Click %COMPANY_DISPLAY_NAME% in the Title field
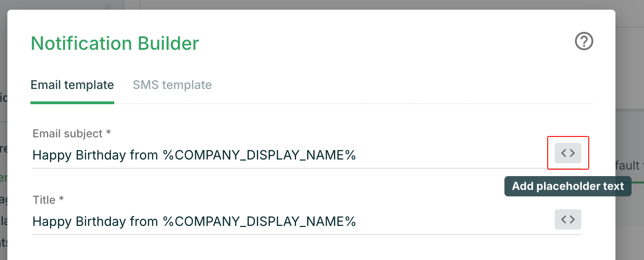Screen dimensions: 644x260 [x=259, y=221]
